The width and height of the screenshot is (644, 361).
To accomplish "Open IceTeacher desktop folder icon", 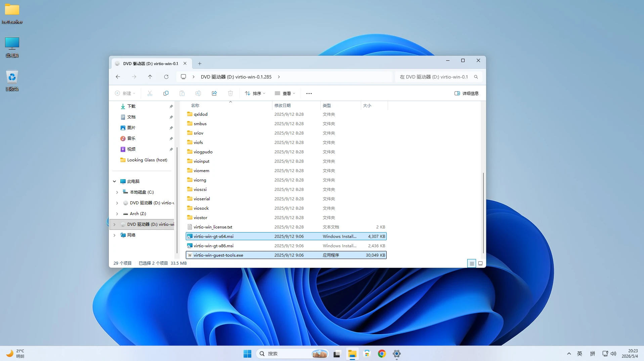I will click(12, 13).
